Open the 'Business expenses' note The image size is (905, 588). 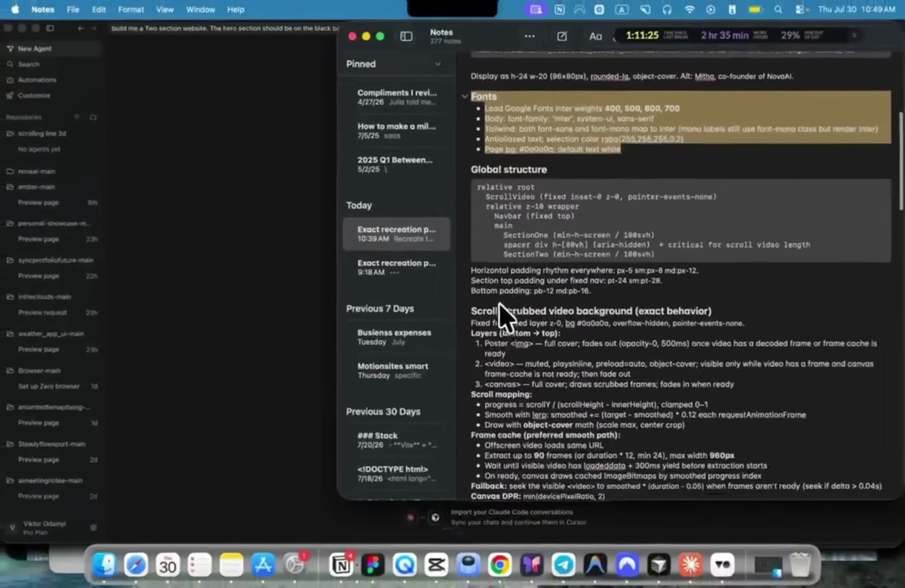pos(396,337)
